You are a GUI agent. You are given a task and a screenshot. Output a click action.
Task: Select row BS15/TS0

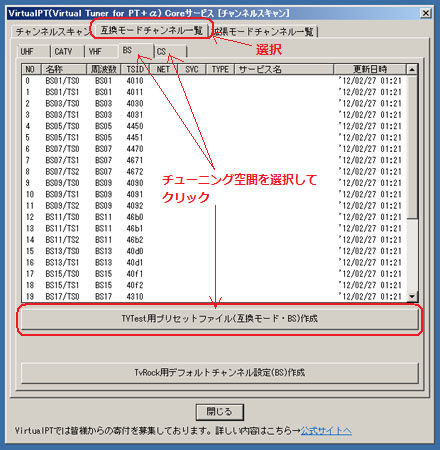coord(214,274)
